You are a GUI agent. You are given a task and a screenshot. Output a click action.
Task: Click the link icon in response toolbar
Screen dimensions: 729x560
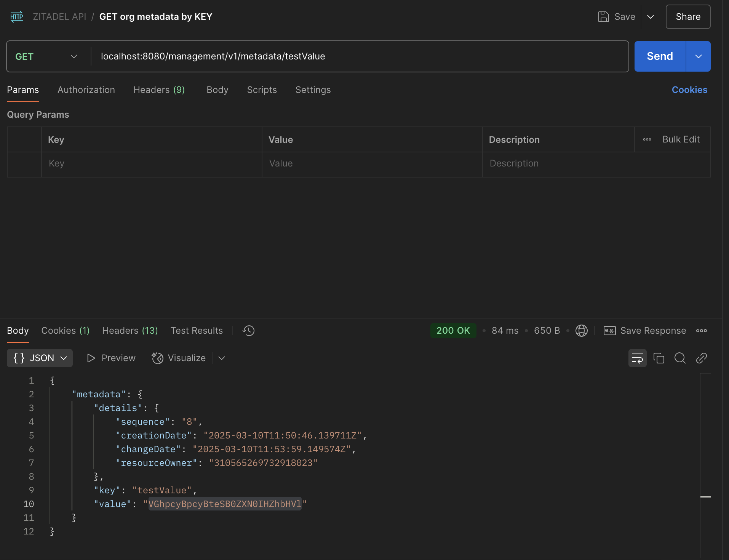[701, 358]
